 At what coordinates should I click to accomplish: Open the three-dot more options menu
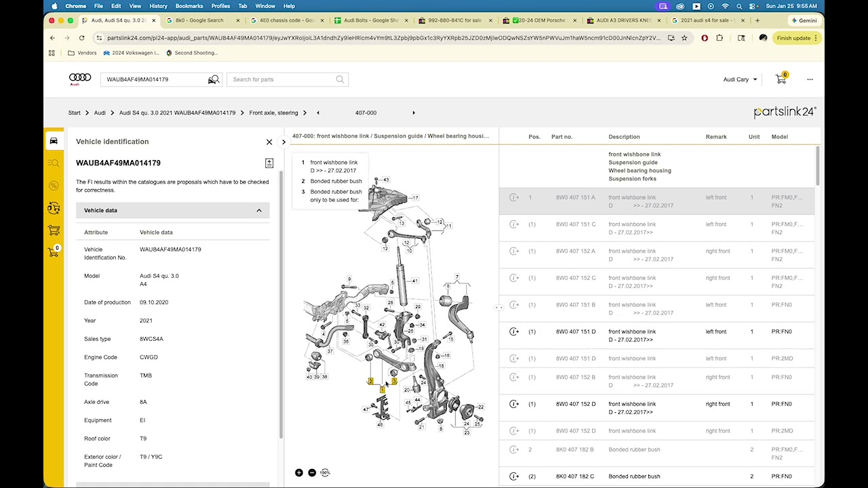pos(810,79)
